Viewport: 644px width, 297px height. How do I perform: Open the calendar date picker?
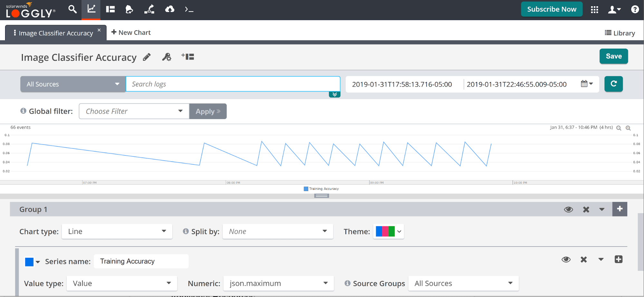[586, 84]
